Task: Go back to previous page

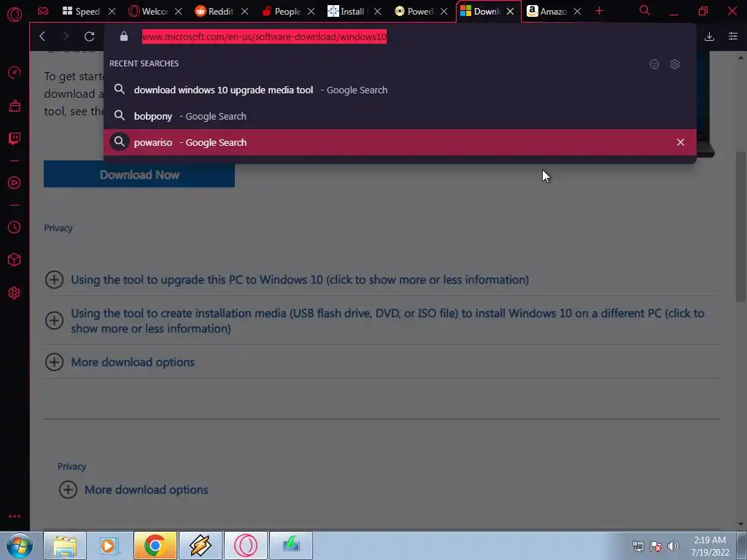Action: coord(42,36)
